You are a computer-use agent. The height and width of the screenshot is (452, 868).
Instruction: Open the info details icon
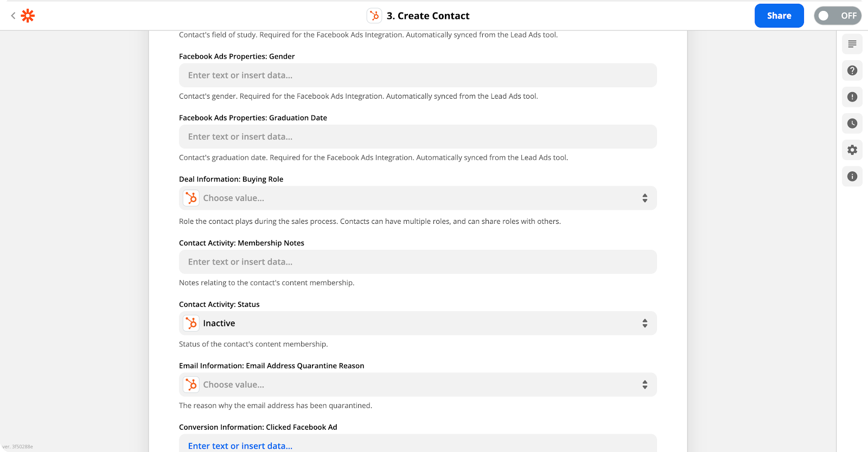point(852,177)
